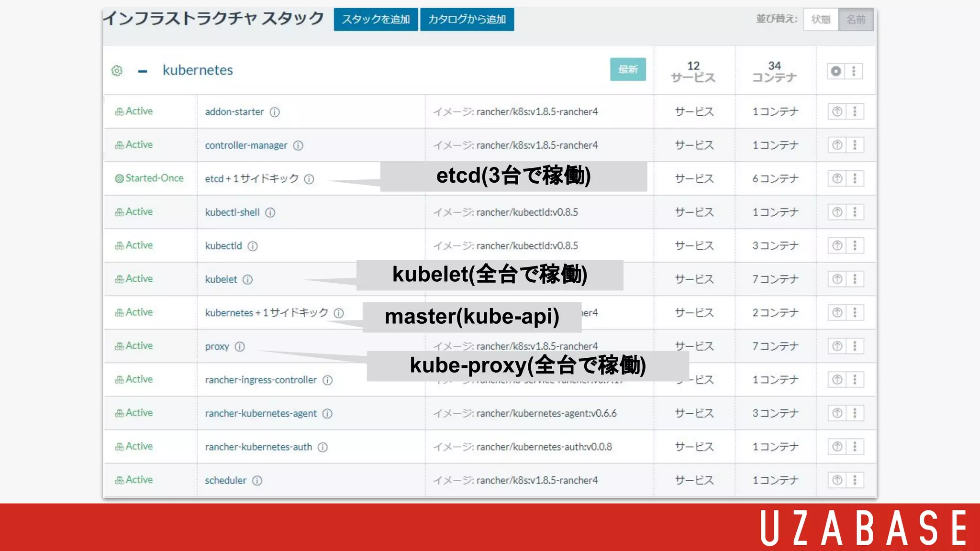This screenshot has height=551, width=980.
Task: Show info for rancher-kubernetes-agent service
Action: click(327, 413)
